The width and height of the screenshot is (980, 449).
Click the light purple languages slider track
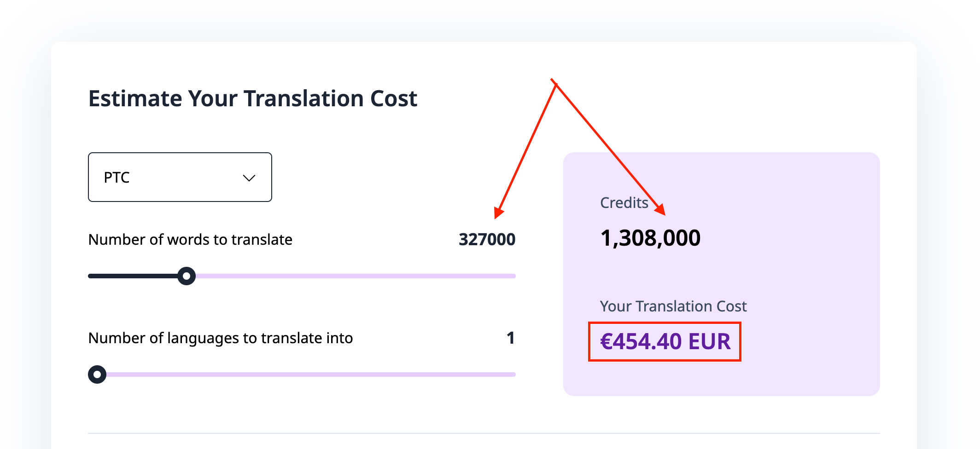309,374
